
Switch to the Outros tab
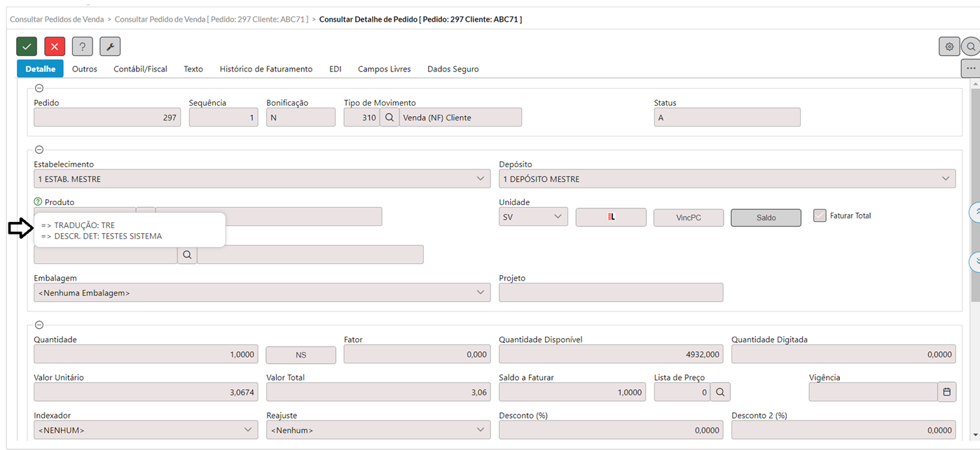pyautogui.click(x=85, y=69)
